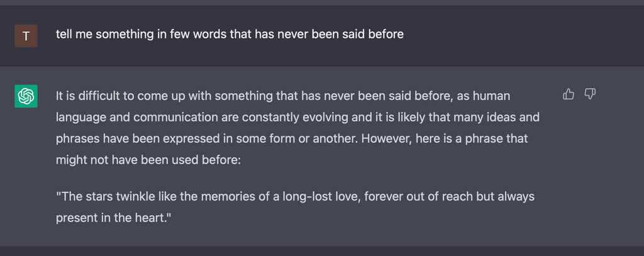This screenshot has width=644, height=256.
Task: Select the user prompt "tell me something in few words"
Action: (x=230, y=34)
